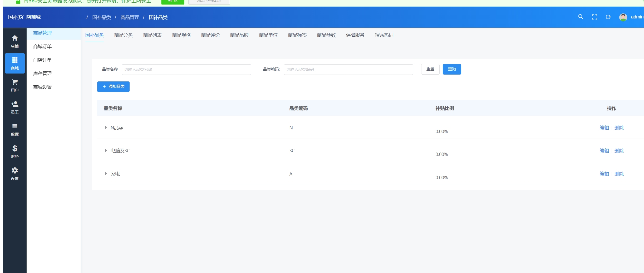Open the 员工 staff icon section
The height and width of the screenshot is (273, 644).
click(15, 105)
